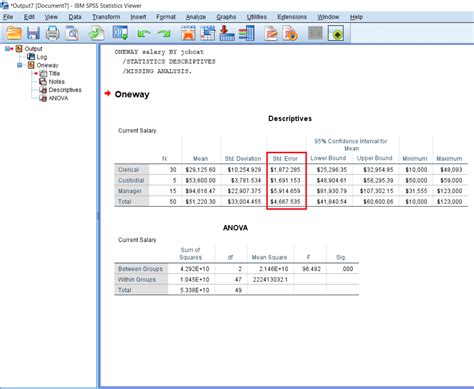
Task: Click the outline pane splitter bar
Action: pos(98,216)
